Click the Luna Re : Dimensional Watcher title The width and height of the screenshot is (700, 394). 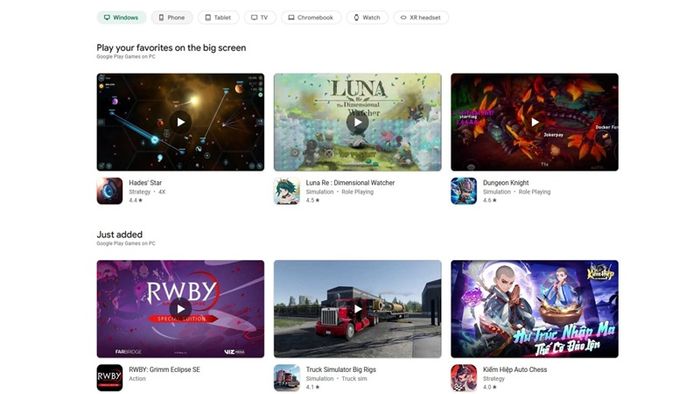pyautogui.click(x=350, y=182)
